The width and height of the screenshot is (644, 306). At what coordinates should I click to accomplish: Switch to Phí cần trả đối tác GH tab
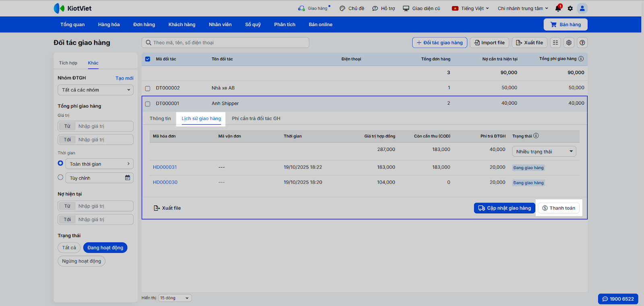256,119
